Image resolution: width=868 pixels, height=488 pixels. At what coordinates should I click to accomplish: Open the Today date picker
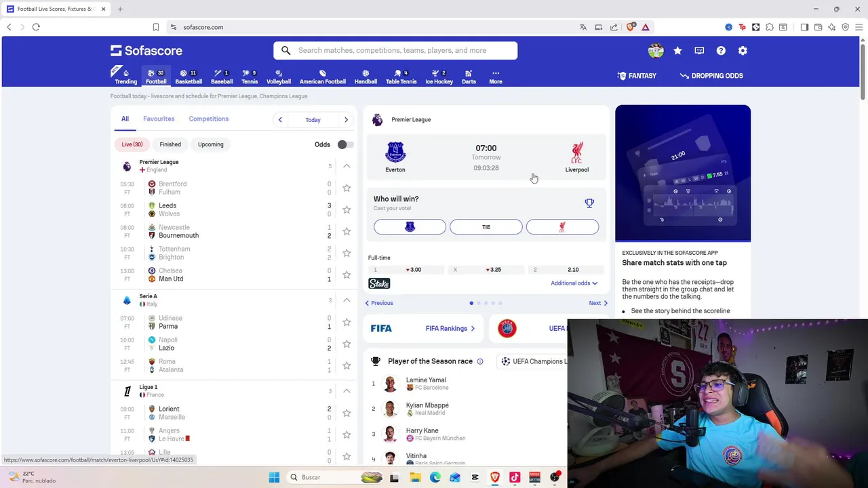313,120
